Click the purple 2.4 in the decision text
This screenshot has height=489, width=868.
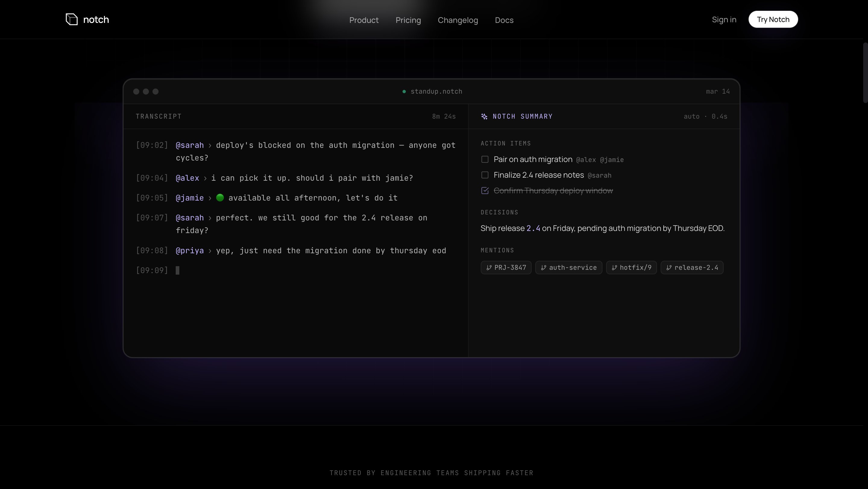(533, 229)
